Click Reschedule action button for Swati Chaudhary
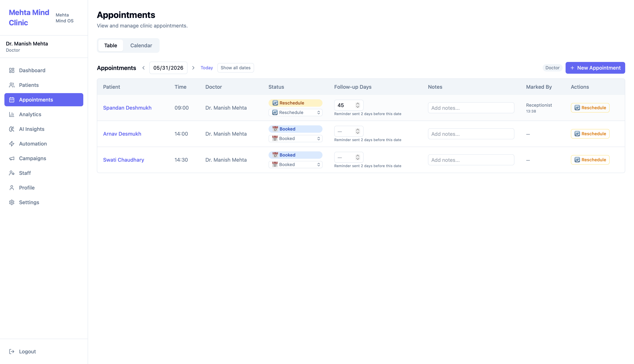Viewport: 634px width, 364px height. click(x=590, y=160)
